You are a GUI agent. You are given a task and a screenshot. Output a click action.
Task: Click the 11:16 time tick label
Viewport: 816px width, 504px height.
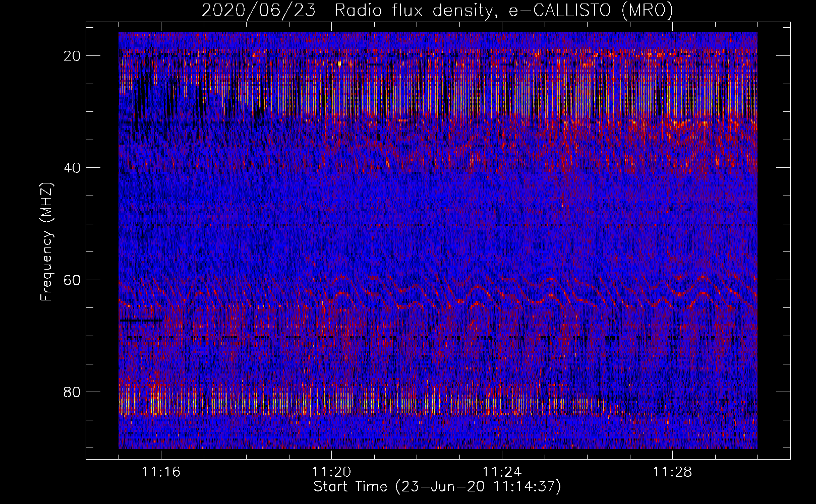(161, 472)
